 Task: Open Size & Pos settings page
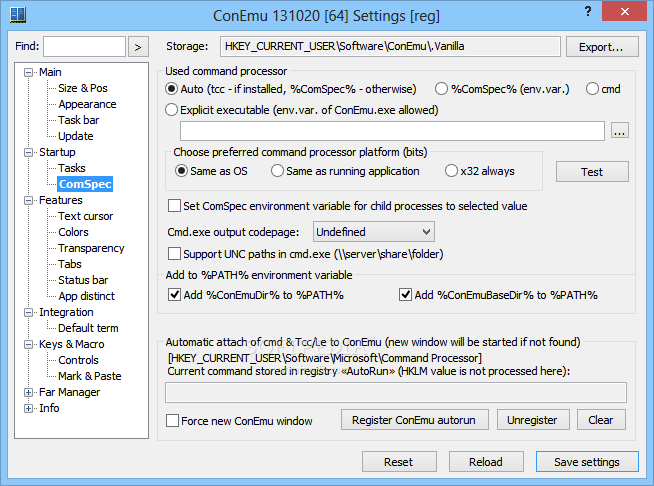click(83, 88)
